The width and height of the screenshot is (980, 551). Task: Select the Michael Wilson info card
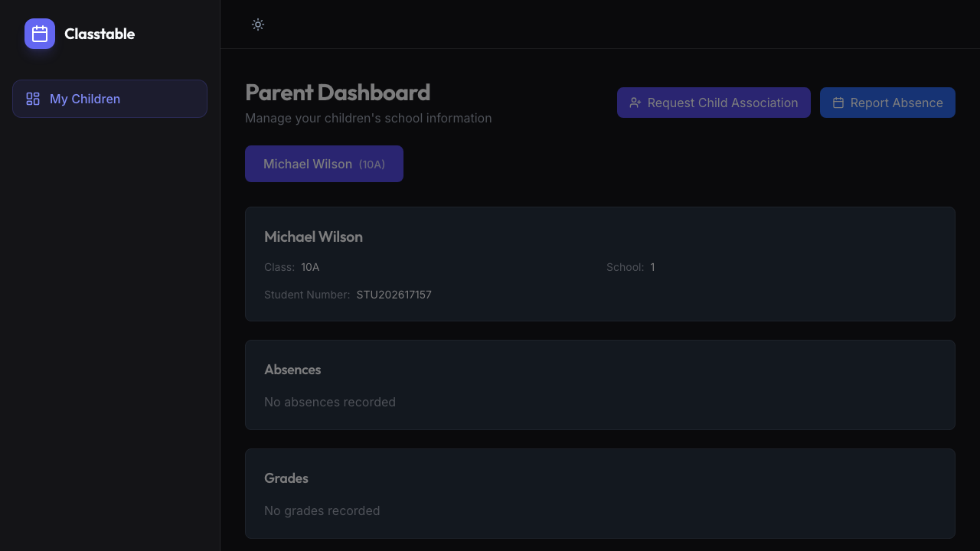[x=599, y=264]
